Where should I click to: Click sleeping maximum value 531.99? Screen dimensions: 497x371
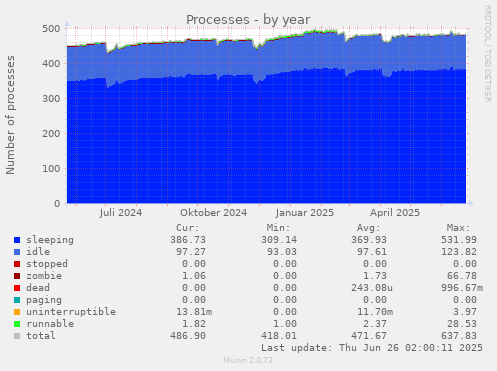point(459,240)
